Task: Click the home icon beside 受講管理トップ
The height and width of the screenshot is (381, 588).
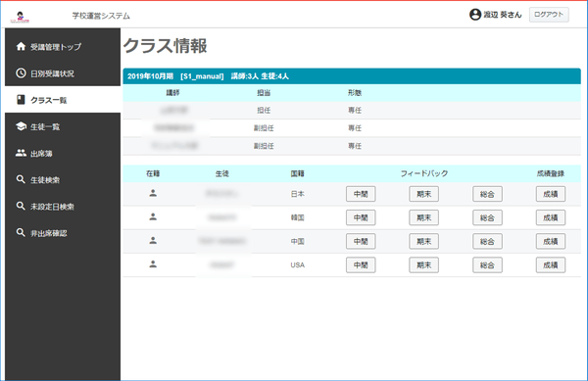Action: pyautogui.click(x=21, y=46)
